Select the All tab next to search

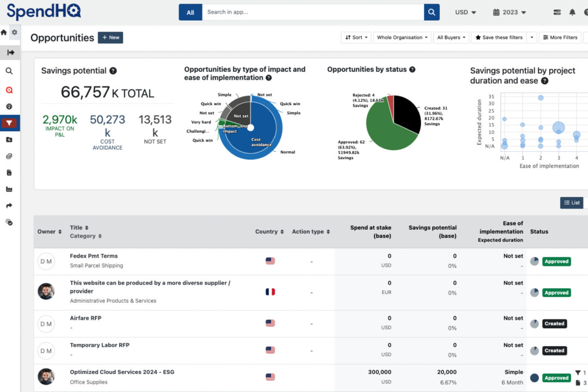click(190, 11)
